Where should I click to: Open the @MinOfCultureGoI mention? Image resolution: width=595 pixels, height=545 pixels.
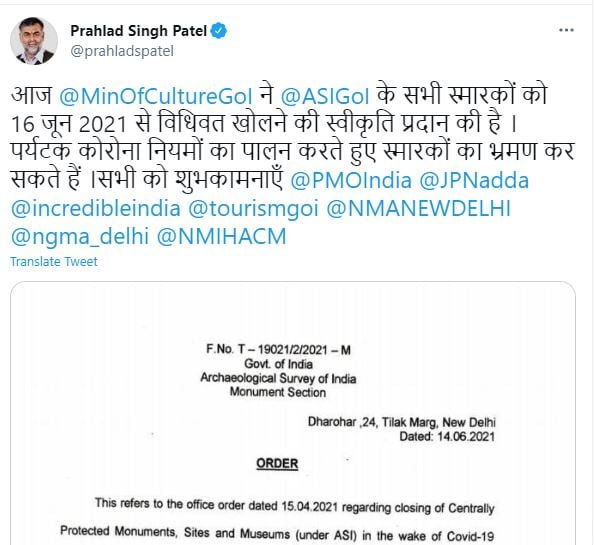(156, 96)
